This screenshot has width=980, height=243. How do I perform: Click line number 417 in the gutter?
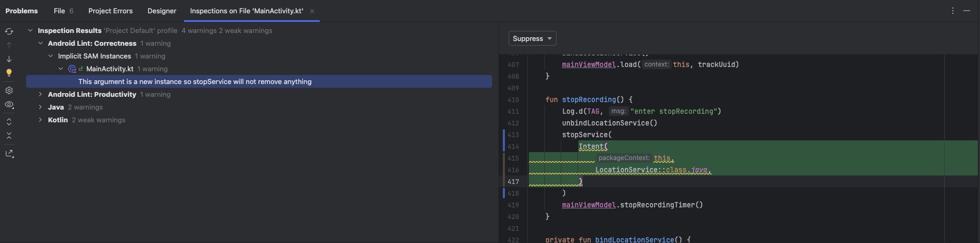pos(513,182)
